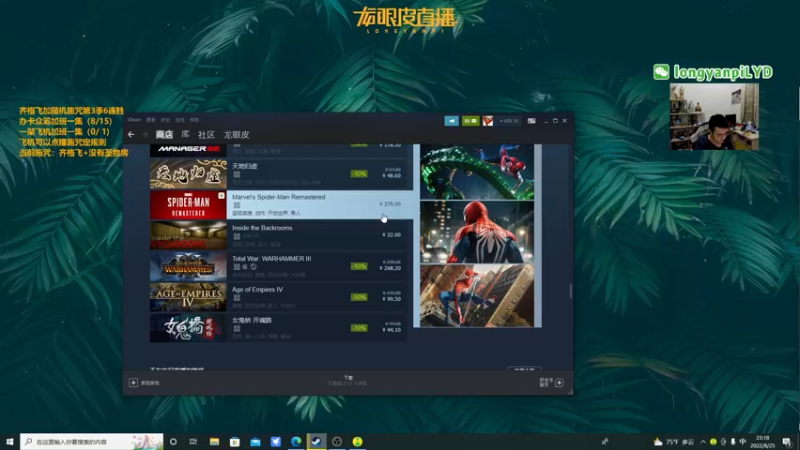Click the Add a Game plus button
The height and width of the screenshot is (450, 800).
coord(133,383)
